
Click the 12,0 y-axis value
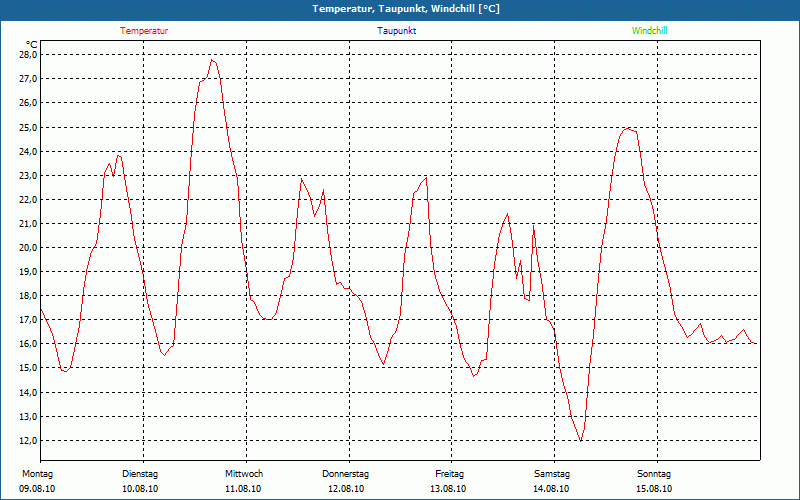pos(28,440)
